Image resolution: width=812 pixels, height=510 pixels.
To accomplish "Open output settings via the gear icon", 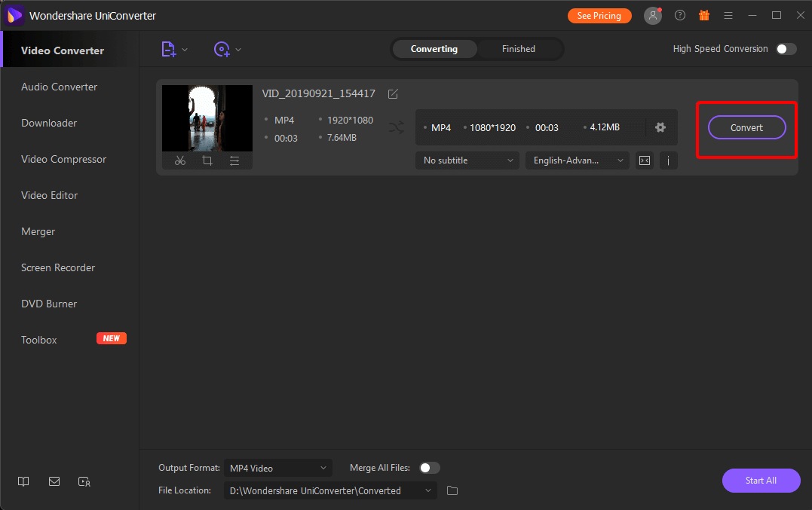I will (x=660, y=127).
